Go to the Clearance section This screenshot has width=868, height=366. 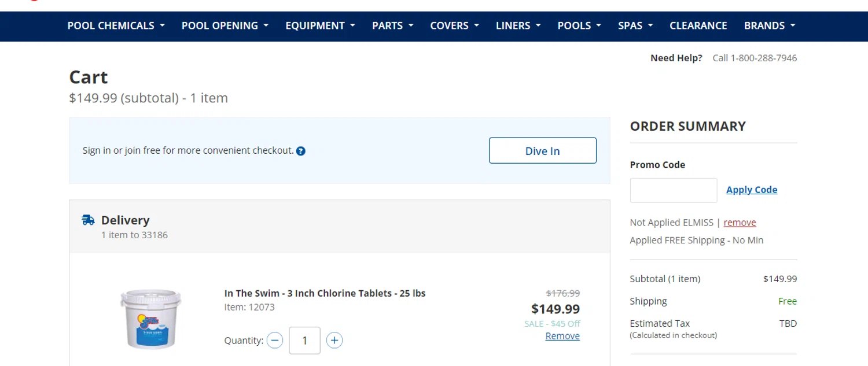[x=698, y=26]
